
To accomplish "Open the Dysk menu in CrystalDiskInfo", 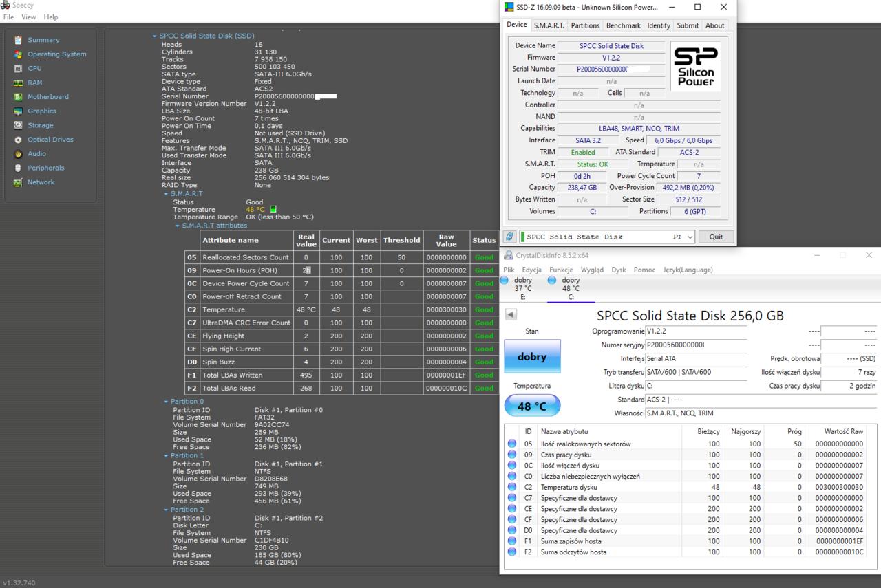I will coord(619,270).
